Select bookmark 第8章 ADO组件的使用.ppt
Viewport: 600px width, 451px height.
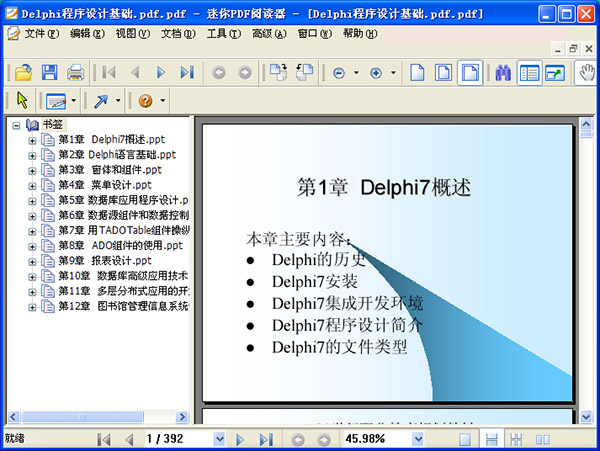click(121, 246)
